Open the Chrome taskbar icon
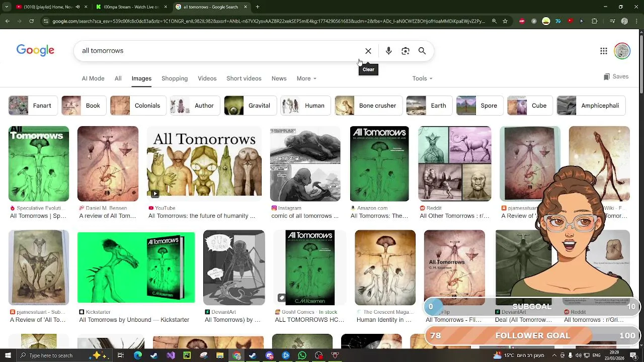The width and height of the screenshot is (644, 362). [236, 355]
